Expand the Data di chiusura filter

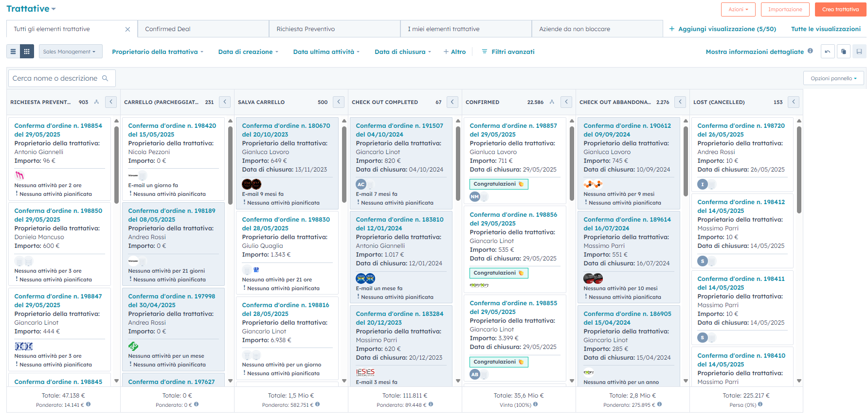click(402, 52)
